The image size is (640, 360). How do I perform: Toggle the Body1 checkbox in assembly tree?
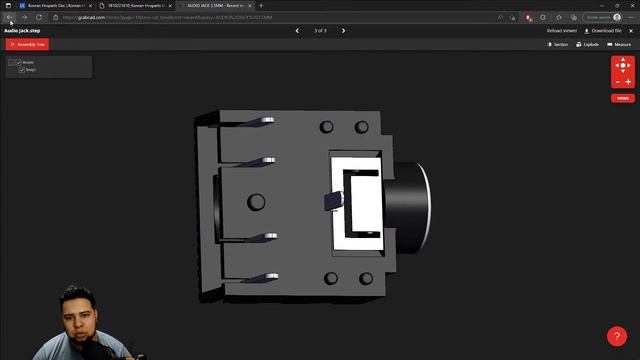coord(22,70)
